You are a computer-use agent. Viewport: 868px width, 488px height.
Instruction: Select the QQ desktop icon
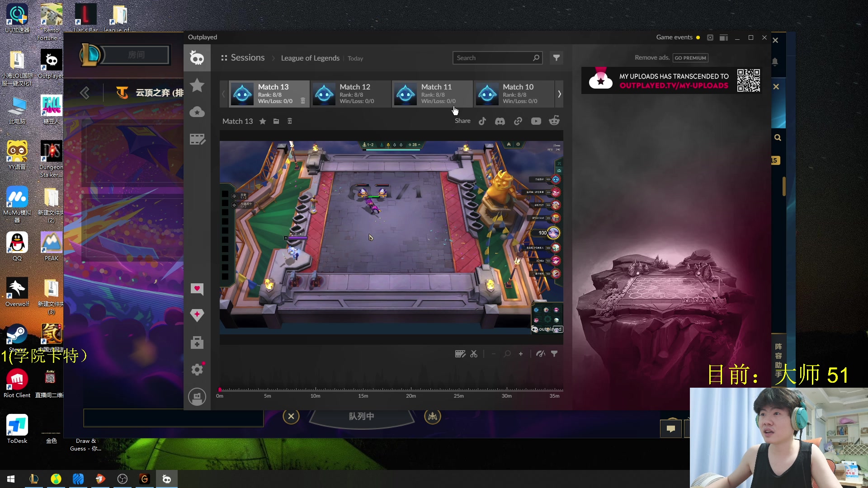(x=17, y=247)
